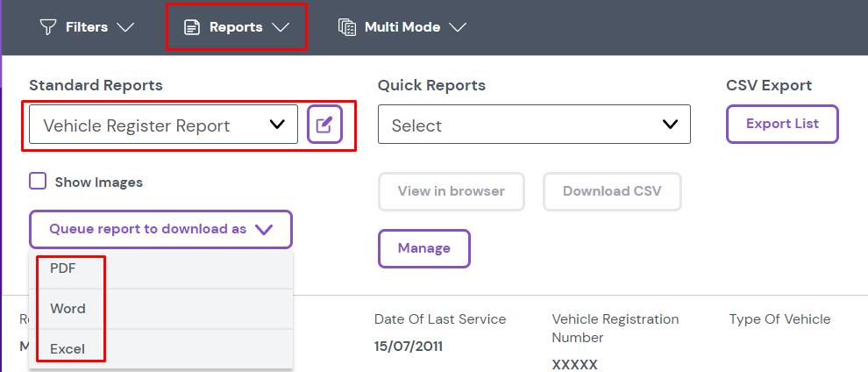868x372 pixels.
Task: Pick Excel as the report download format
Action: [68, 348]
